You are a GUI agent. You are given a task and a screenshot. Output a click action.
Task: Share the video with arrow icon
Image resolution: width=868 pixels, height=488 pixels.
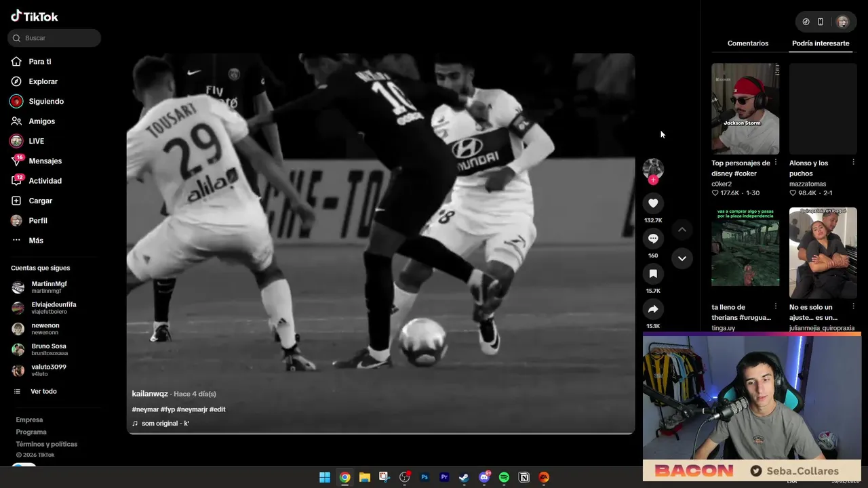[x=653, y=309]
